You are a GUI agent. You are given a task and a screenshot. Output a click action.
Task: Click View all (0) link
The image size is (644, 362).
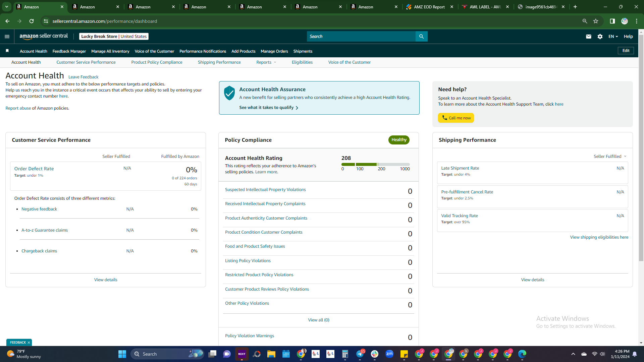tap(319, 320)
